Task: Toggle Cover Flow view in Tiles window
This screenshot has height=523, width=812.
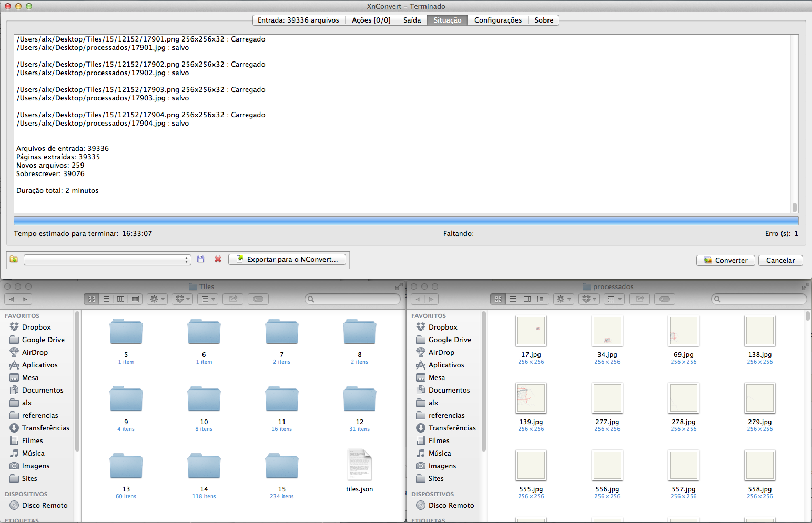Action: (135, 299)
